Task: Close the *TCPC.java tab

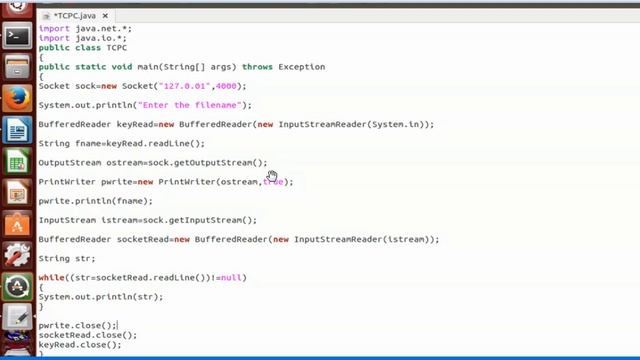Action: pyautogui.click(x=105, y=16)
